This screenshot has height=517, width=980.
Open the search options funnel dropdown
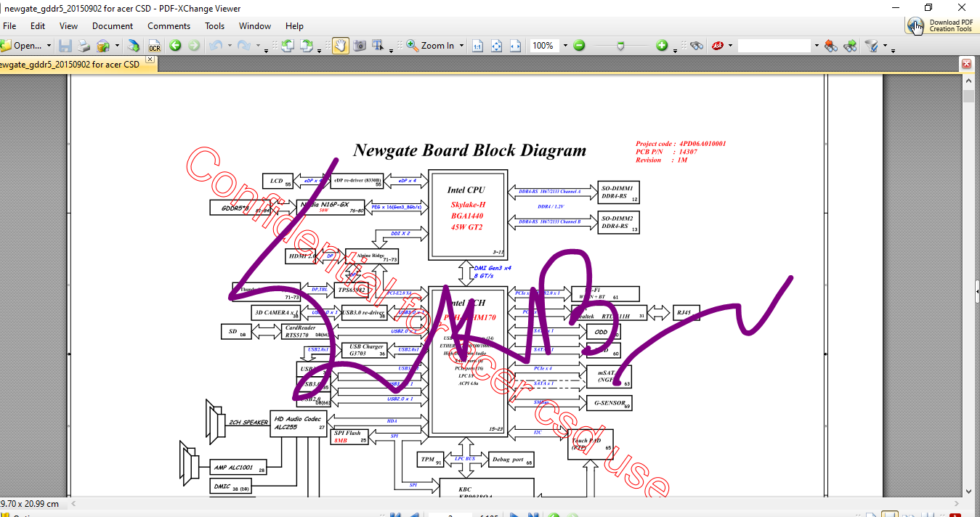pyautogui.click(x=885, y=46)
